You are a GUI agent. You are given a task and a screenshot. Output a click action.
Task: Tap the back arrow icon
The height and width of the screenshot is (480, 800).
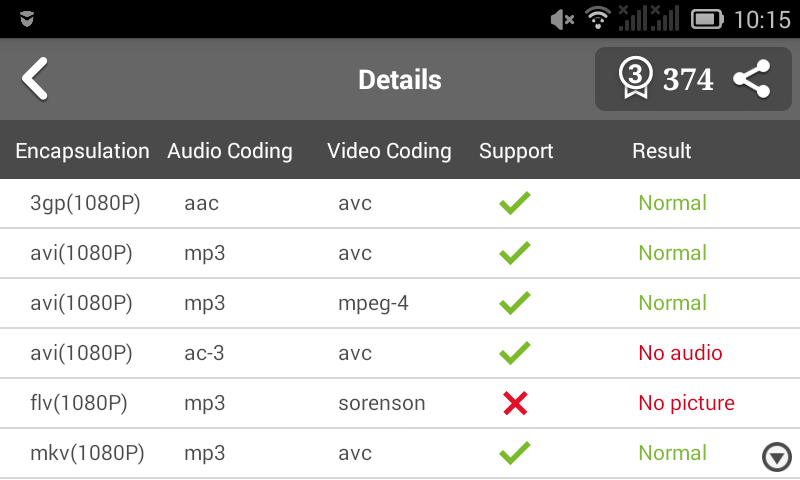click(x=35, y=79)
